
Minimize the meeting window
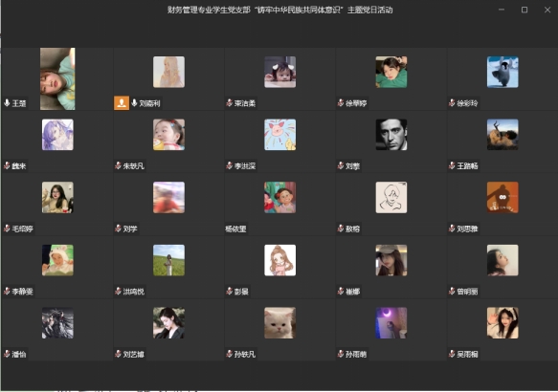[x=502, y=10]
